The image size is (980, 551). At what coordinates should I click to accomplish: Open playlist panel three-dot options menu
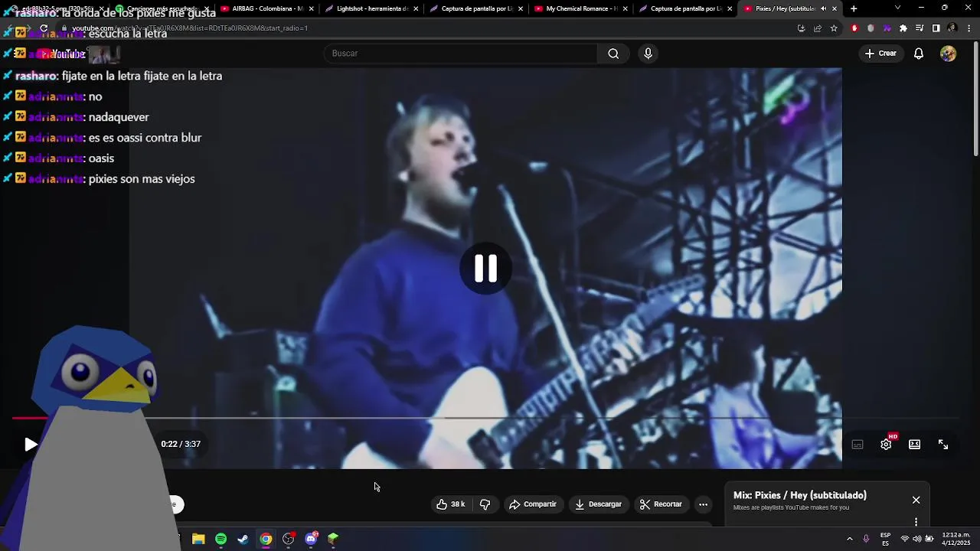916,522
